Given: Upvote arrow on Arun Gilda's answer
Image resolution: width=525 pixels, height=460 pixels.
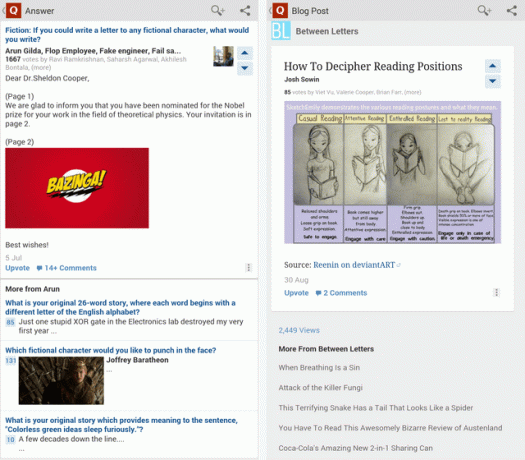Looking at the screenshot, I should click(x=245, y=53).
